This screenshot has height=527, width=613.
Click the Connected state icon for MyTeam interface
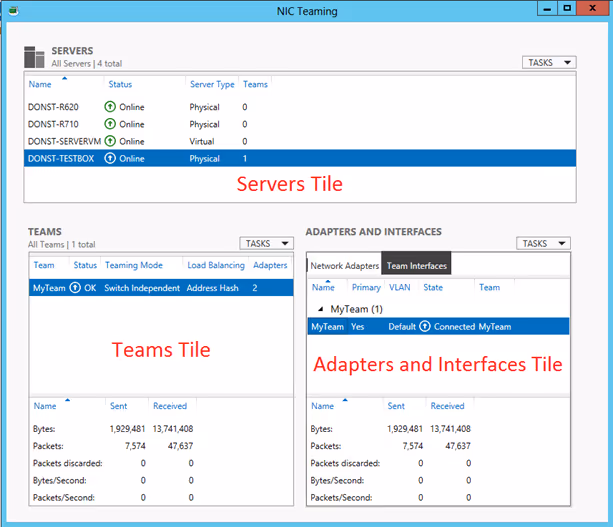coord(425,326)
